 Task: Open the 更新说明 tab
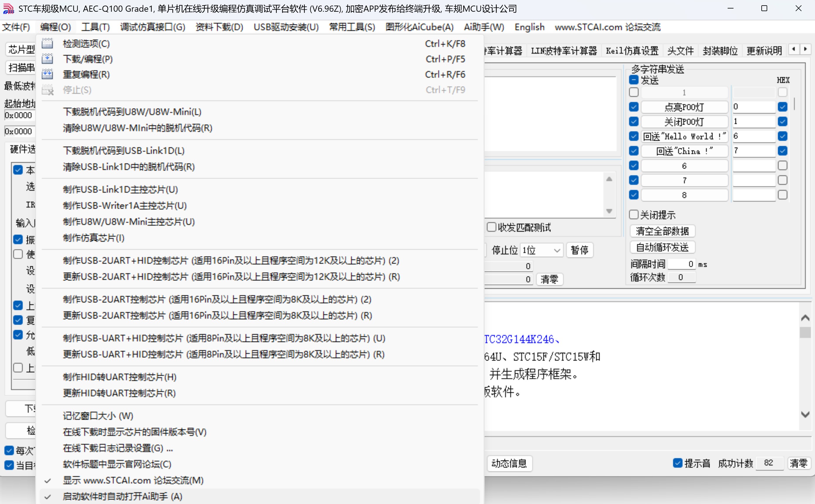click(x=764, y=51)
